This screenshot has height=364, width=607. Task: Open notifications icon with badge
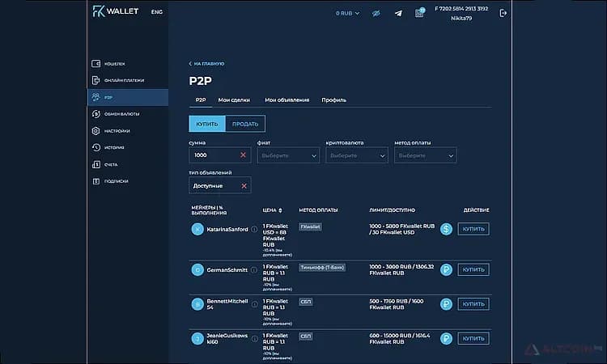[419, 13]
